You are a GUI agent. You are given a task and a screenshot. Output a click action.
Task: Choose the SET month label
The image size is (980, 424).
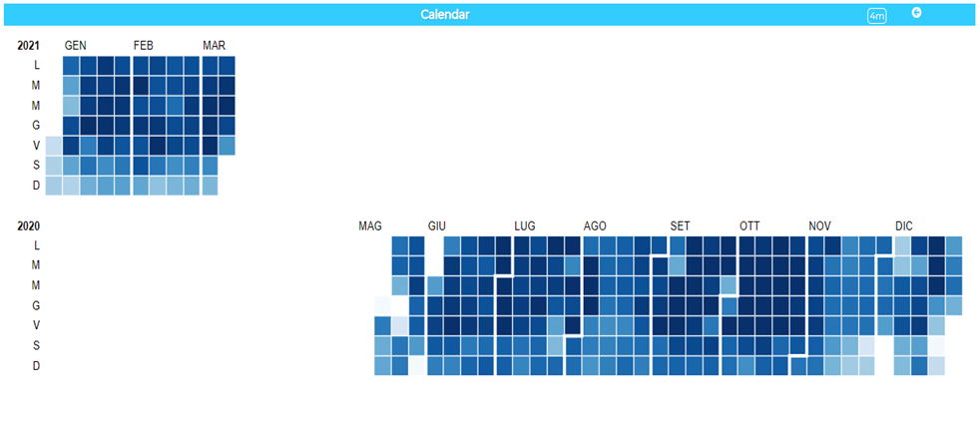pos(680,226)
